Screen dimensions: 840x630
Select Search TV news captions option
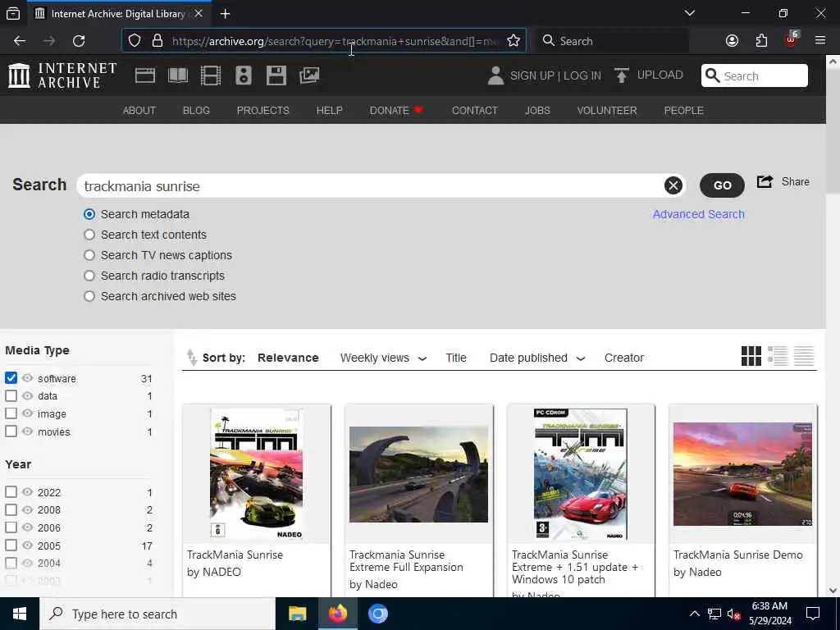(89, 255)
